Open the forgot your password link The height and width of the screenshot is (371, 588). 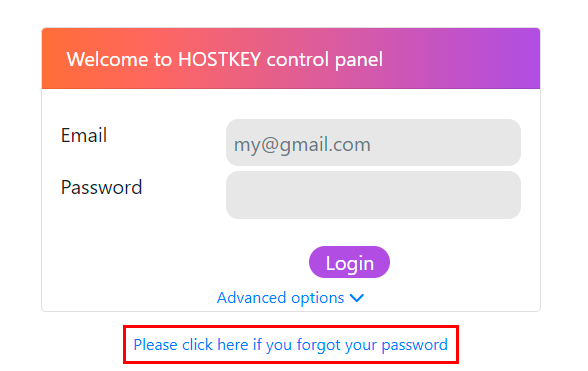point(291,344)
